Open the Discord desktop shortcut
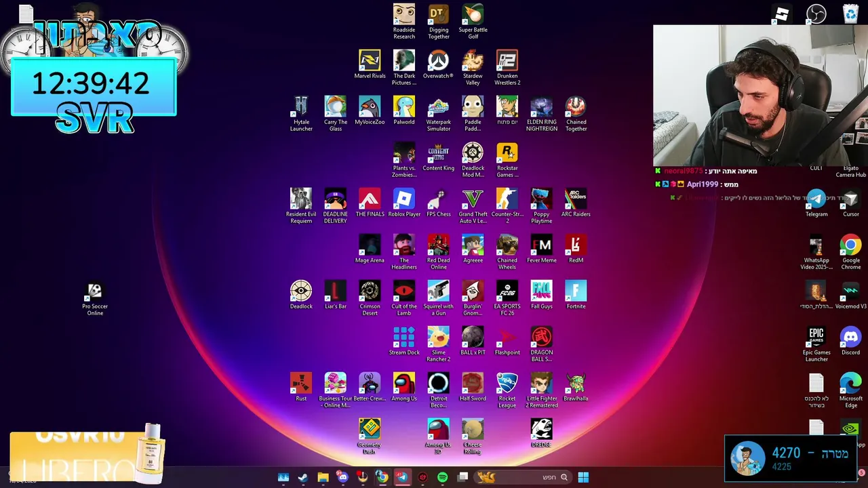Image resolution: width=868 pixels, height=488 pixels. point(850,341)
